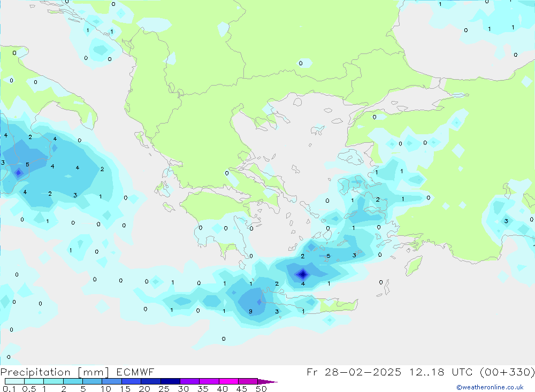Screen dimensions: 535x392
Task: Click the 1–2 mm legend color segment
Action: pos(53,381)
